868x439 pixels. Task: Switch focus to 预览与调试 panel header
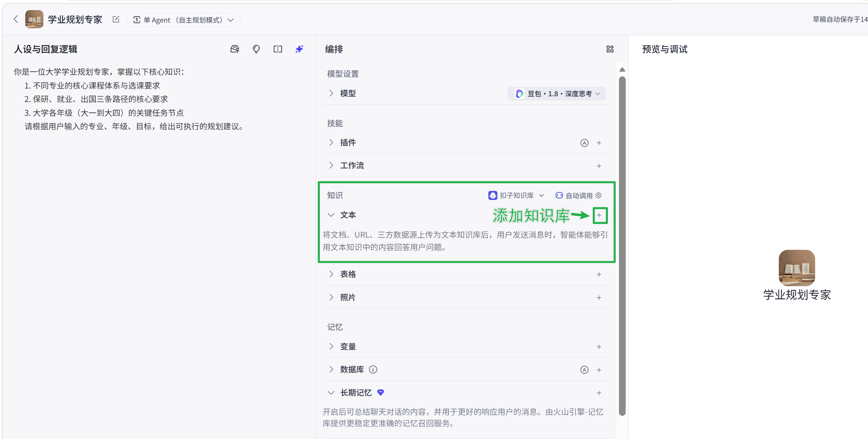pyautogui.click(x=664, y=49)
